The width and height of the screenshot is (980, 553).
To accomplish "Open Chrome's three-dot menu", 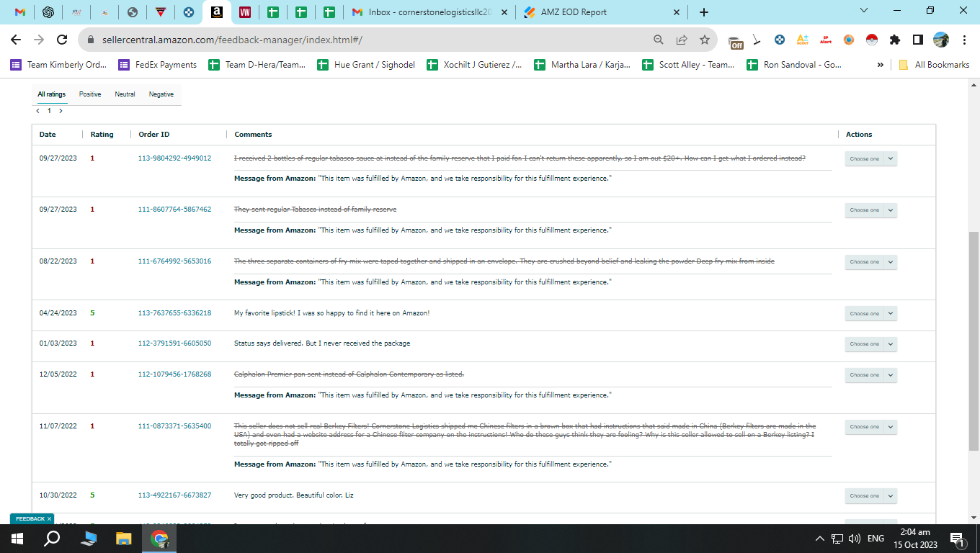I will click(x=964, y=40).
